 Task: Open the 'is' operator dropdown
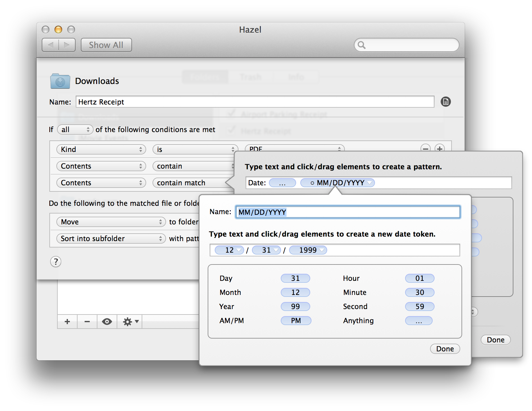(x=195, y=149)
